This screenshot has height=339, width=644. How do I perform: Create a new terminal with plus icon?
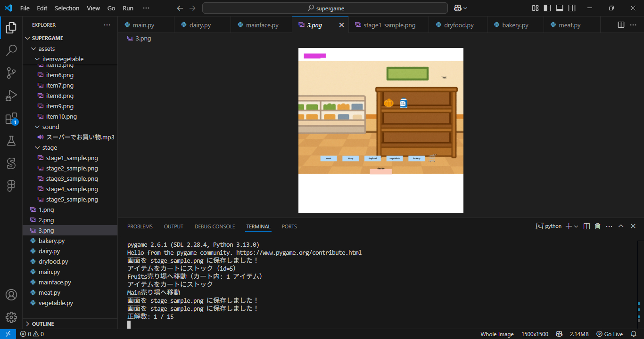(x=569, y=226)
